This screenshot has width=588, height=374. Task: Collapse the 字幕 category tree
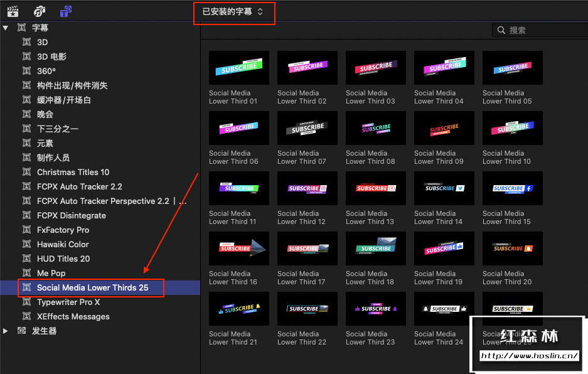point(5,28)
